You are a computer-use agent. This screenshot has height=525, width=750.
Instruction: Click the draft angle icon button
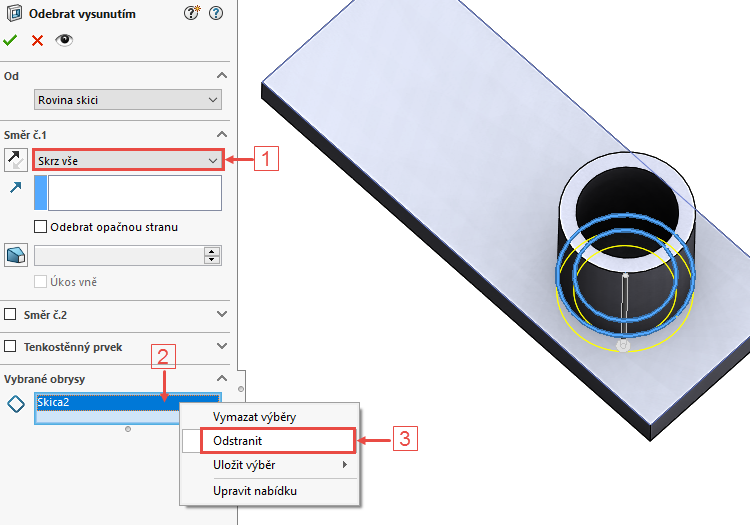click(16, 255)
